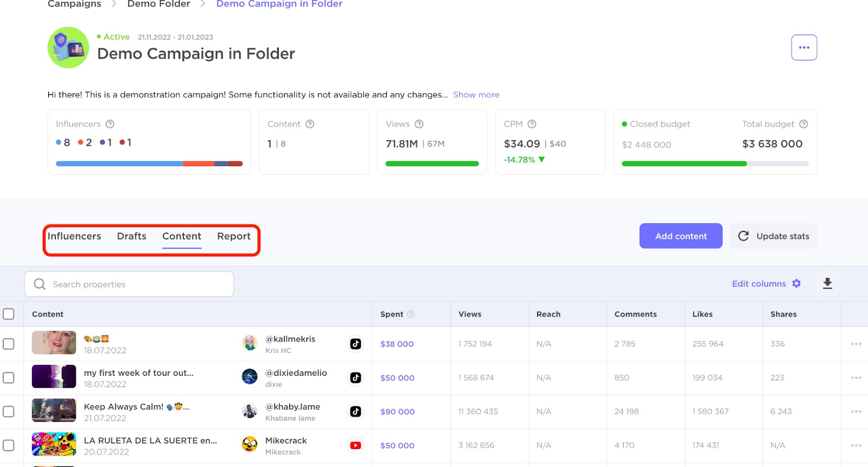The image size is (868, 467).
Task: Select the Content tab
Action: point(182,236)
